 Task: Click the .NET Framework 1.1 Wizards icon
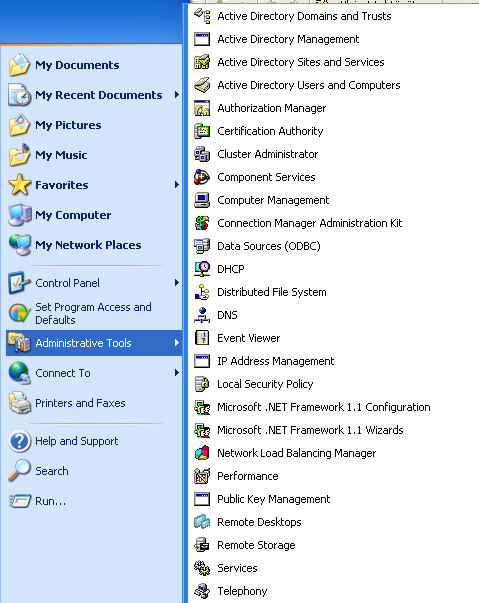pyautogui.click(x=202, y=430)
